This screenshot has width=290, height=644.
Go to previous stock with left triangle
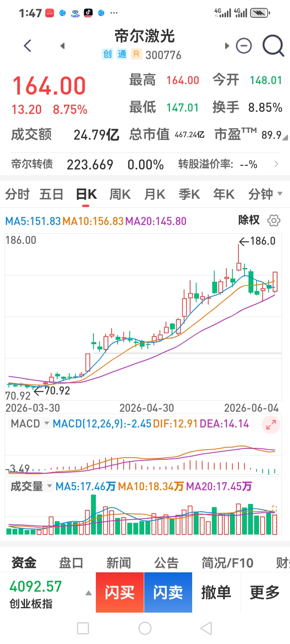(62, 45)
